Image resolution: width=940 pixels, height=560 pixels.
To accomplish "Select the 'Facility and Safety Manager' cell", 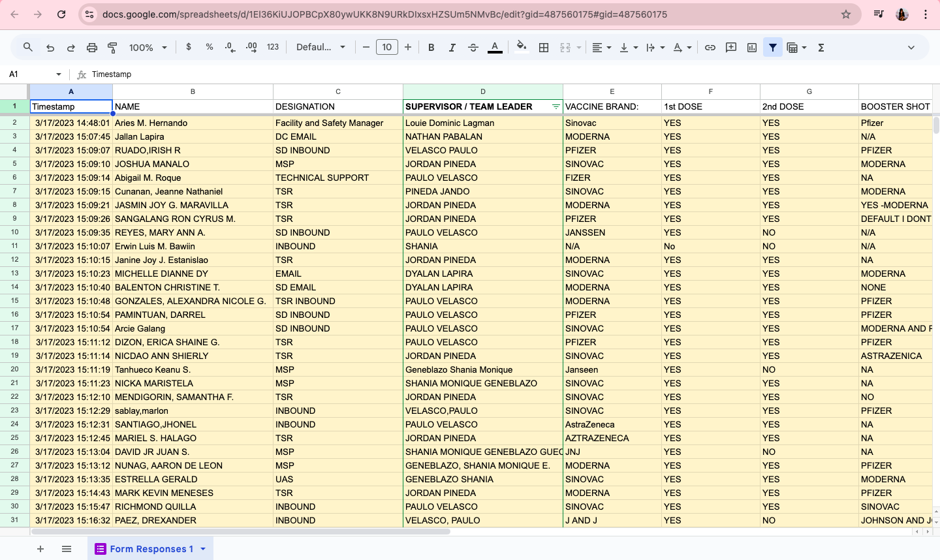I will [x=338, y=123].
